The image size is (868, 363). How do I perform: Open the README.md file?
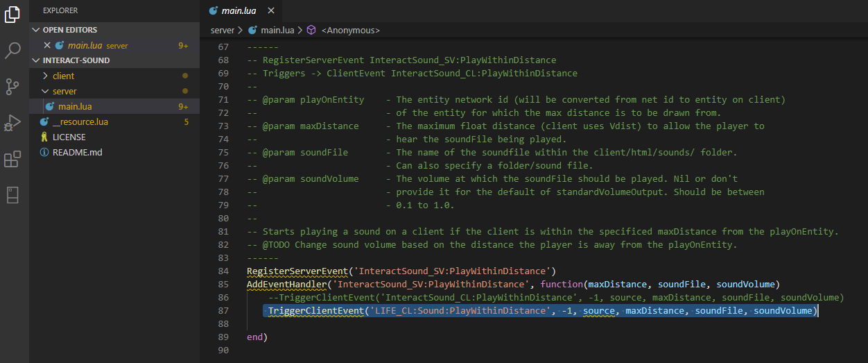point(114,152)
